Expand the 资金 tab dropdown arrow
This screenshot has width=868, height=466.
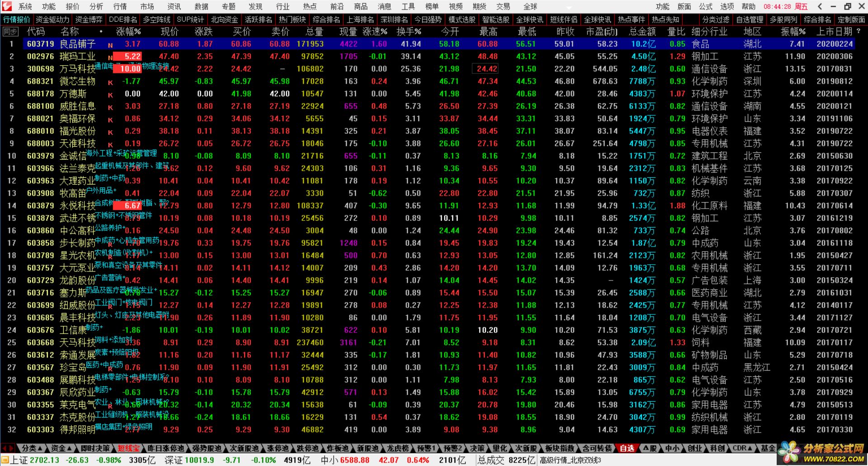[x=70, y=448]
